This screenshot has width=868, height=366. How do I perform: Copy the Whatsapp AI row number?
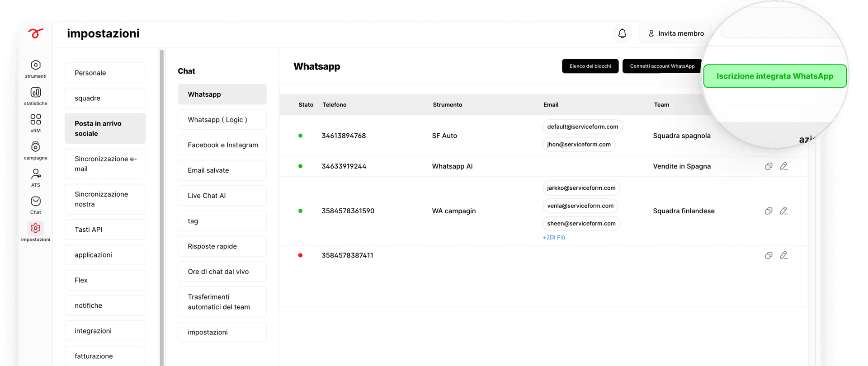tap(769, 166)
